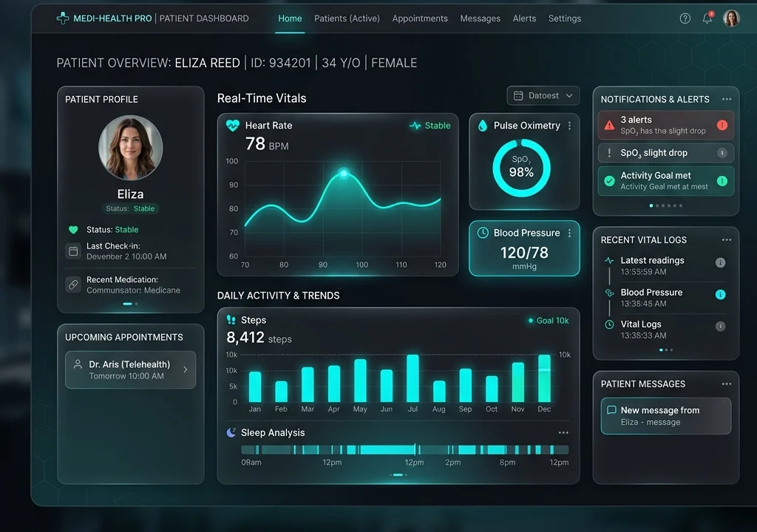Click the Blood Pressure clock icon
This screenshot has height=532, width=757.
coord(482,232)
